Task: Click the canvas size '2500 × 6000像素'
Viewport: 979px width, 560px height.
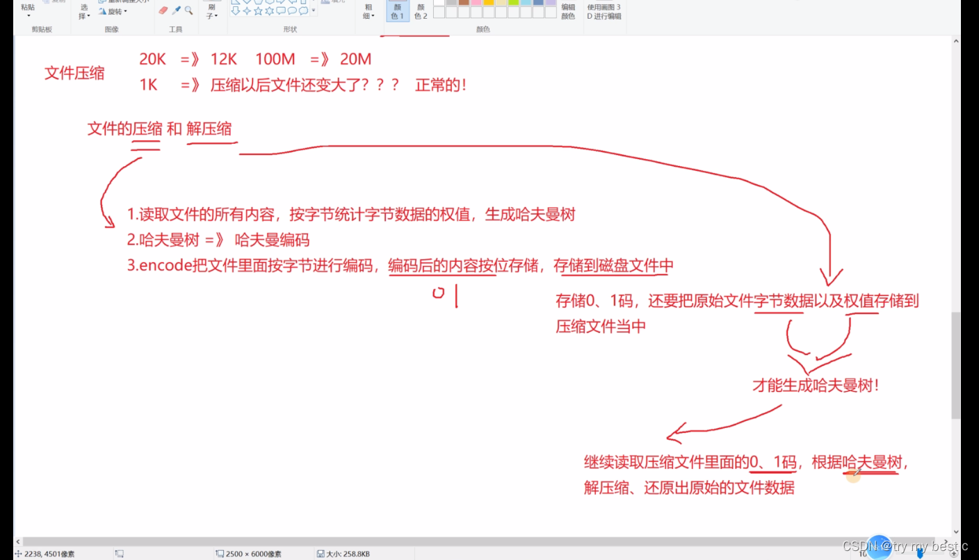Action: click(x=253, y=554)
